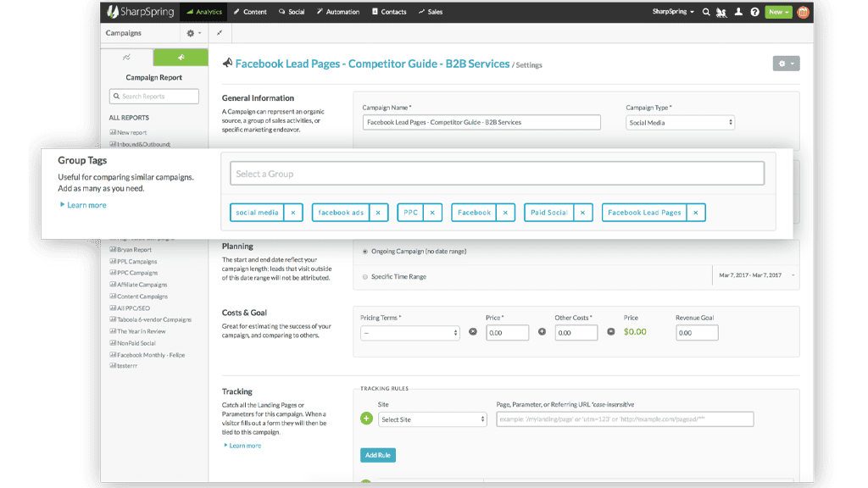Click the equals icon before total Price
This screenshot has width=868, height=488.
[610, 332]
